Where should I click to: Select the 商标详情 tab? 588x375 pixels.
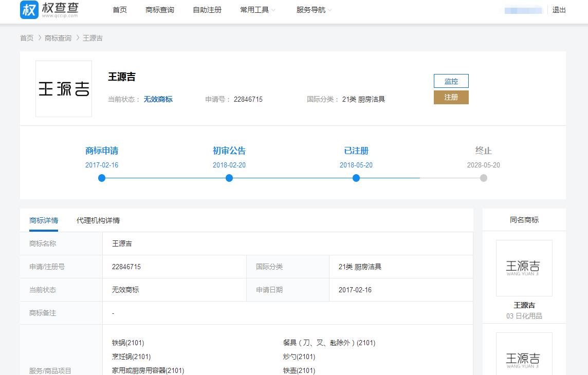(44, 220)
